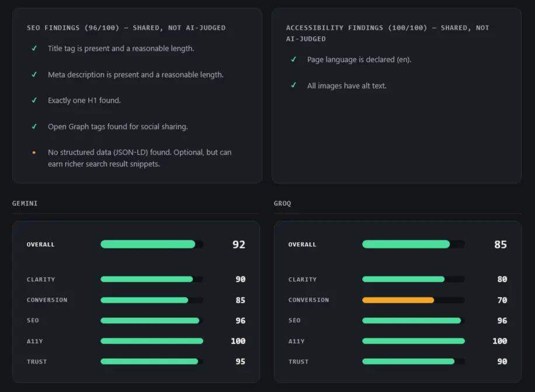
Task: Click Groq's Trust score 90
Action: 502,361
